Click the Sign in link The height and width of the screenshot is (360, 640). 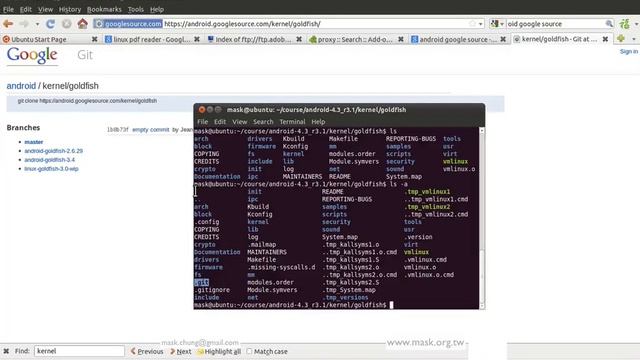[629, 51]
